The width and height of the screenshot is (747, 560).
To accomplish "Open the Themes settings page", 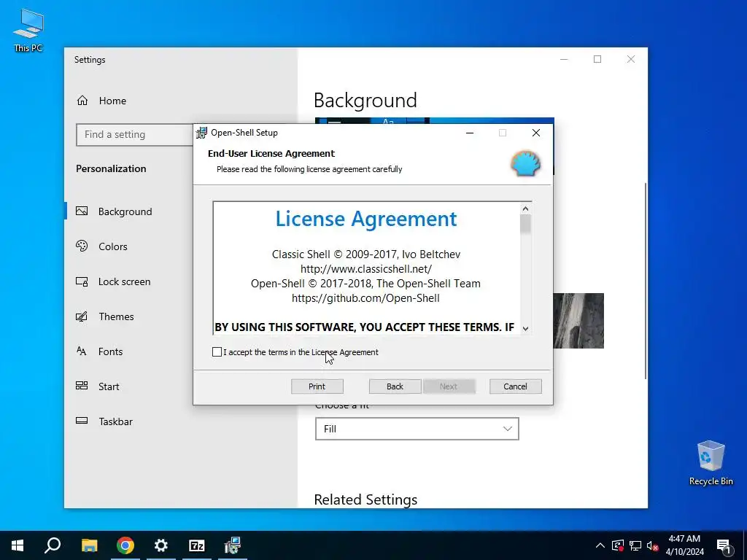I will point(116,316).
